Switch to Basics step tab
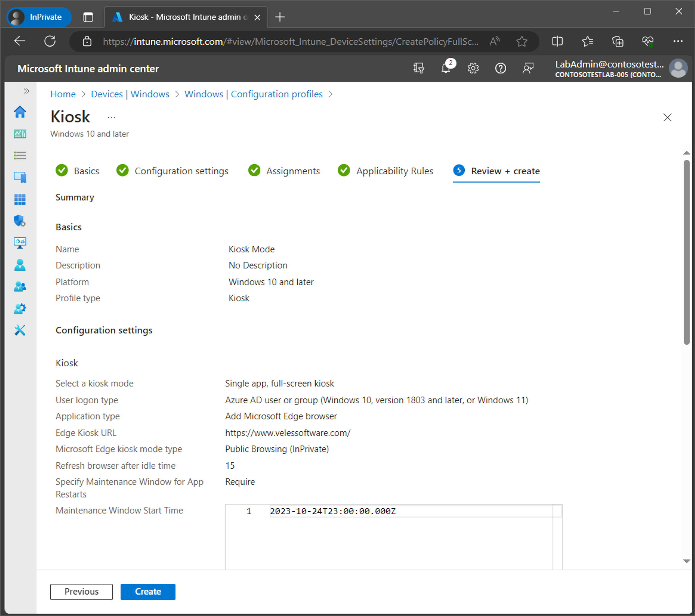695x616 pixels. pos(77,171)
